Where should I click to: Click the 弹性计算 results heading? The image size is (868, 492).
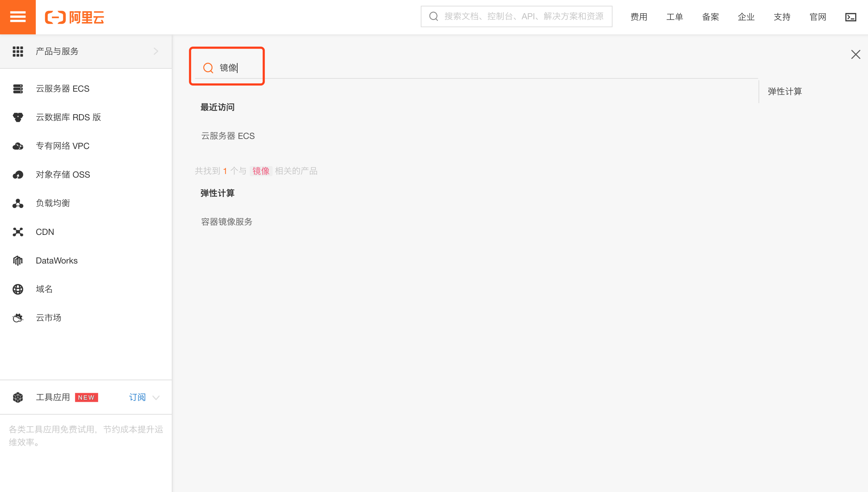(218, 193)
